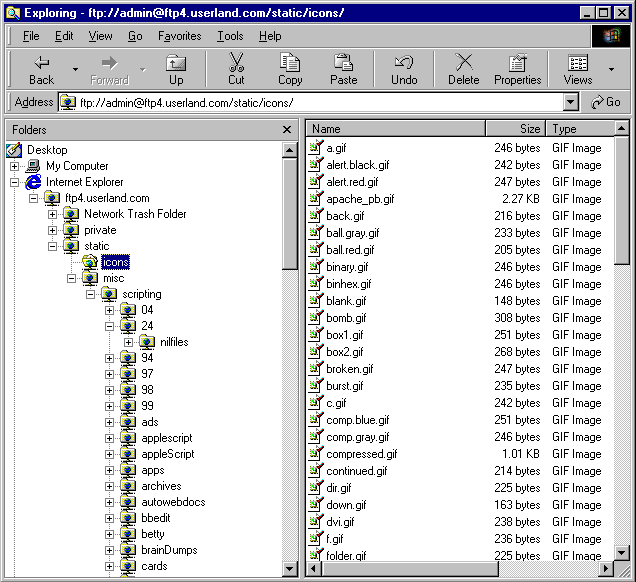Open the Address bar dropdown list
The image size is (636, 582).
570,102
